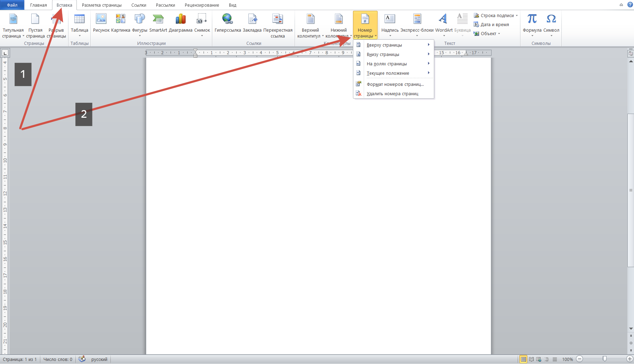Switch to Разметка страницы tab
The width and height of the screenshot is (634, 364).
(101, 5)
